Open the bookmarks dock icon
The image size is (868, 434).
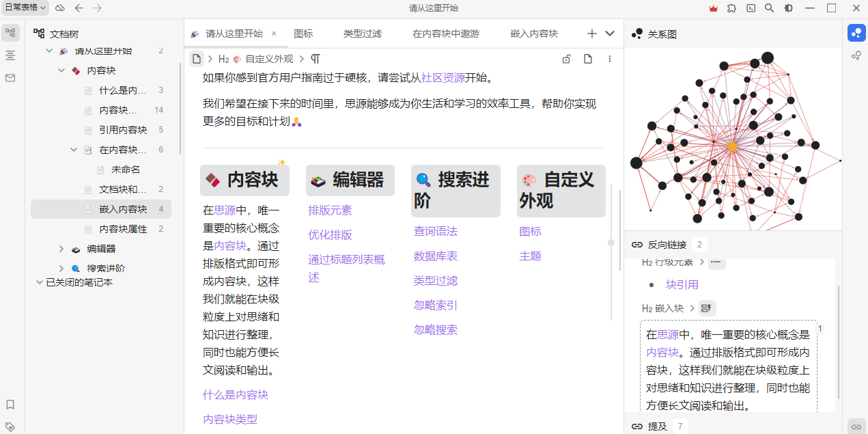[10, 404]
